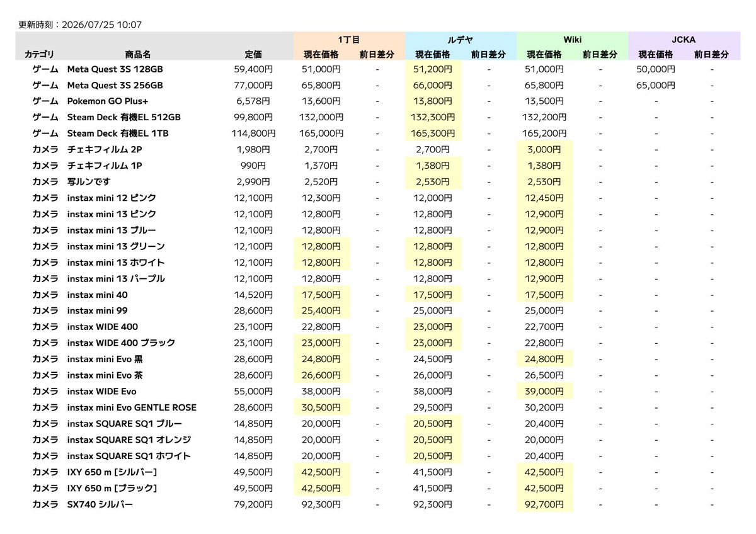Select product name instax SQUARE SQ1 ホワイト
The width and height of the screenshot is (756, 534).
tap(129, 455)
